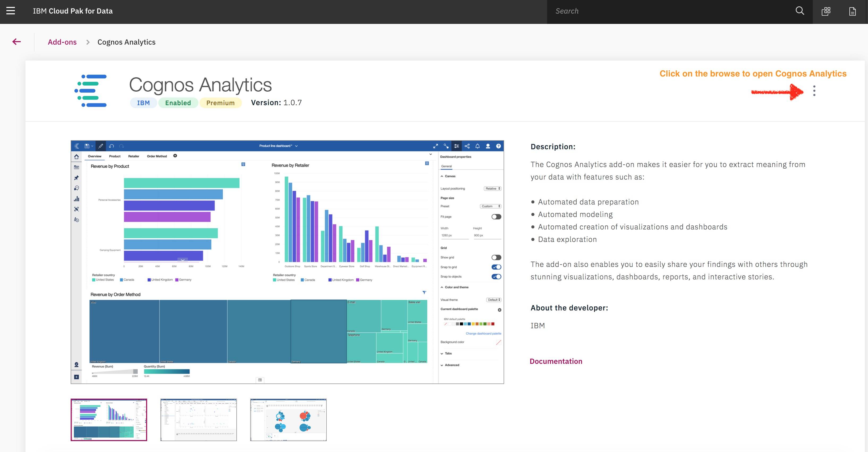Select the Order Method tab
The width and height of the screenshot is (868, 452).
(x=156, y=156)
